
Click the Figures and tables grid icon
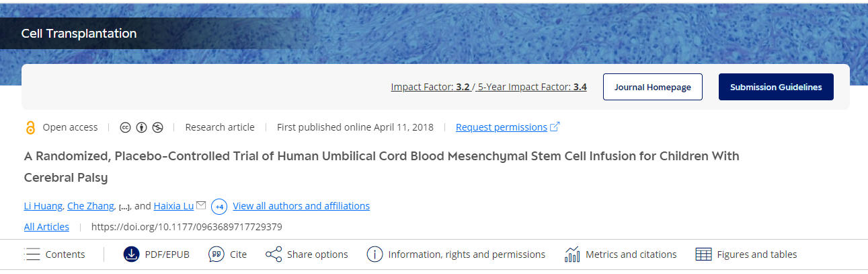point(703,254)
